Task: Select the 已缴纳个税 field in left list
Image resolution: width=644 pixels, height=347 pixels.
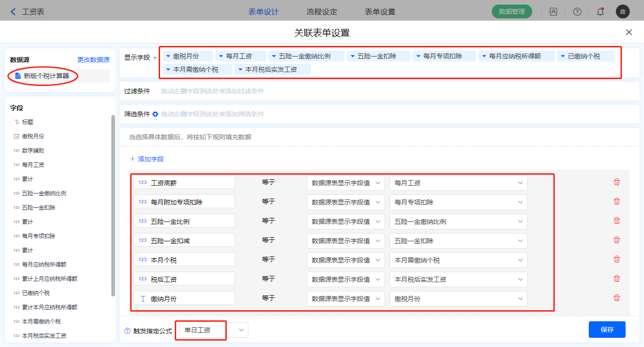Action: [36, 293]
